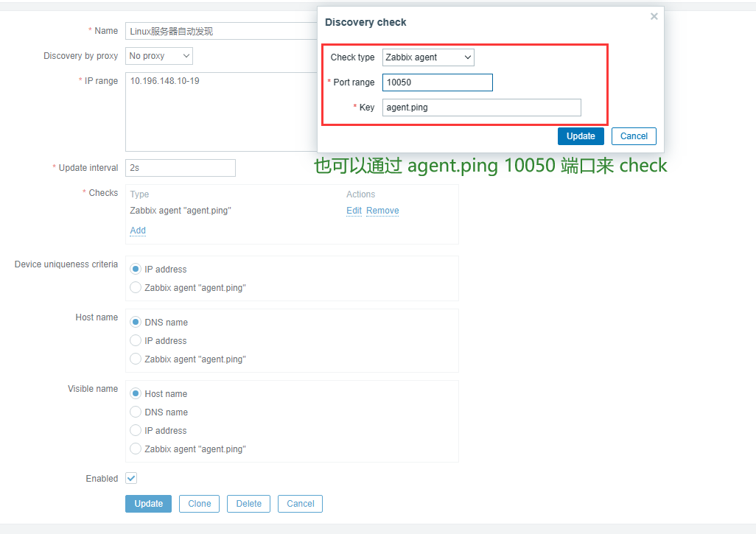Select DNS name under Host name
Viewport: 756px width, 534px height.
click(x=136, y=322)
